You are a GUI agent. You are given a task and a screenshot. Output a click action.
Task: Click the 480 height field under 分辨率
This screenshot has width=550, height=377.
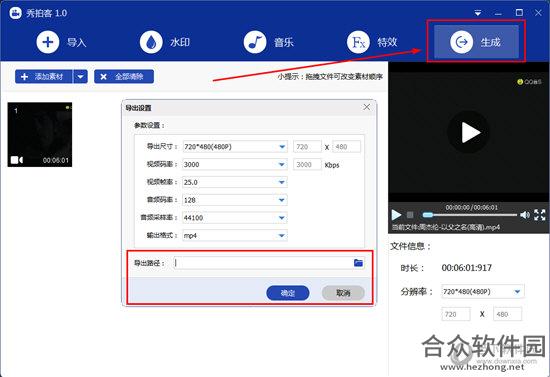[508, 314]
